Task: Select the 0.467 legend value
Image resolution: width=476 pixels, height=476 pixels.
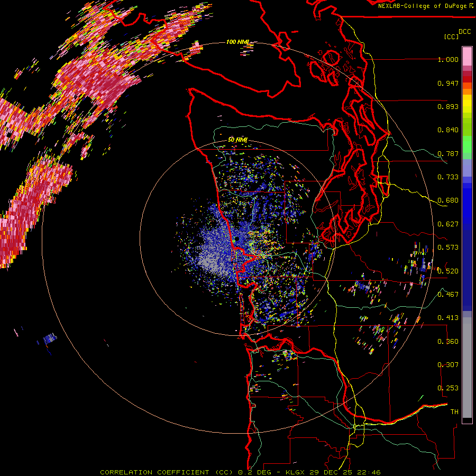Action: click(x=448, y=294)
